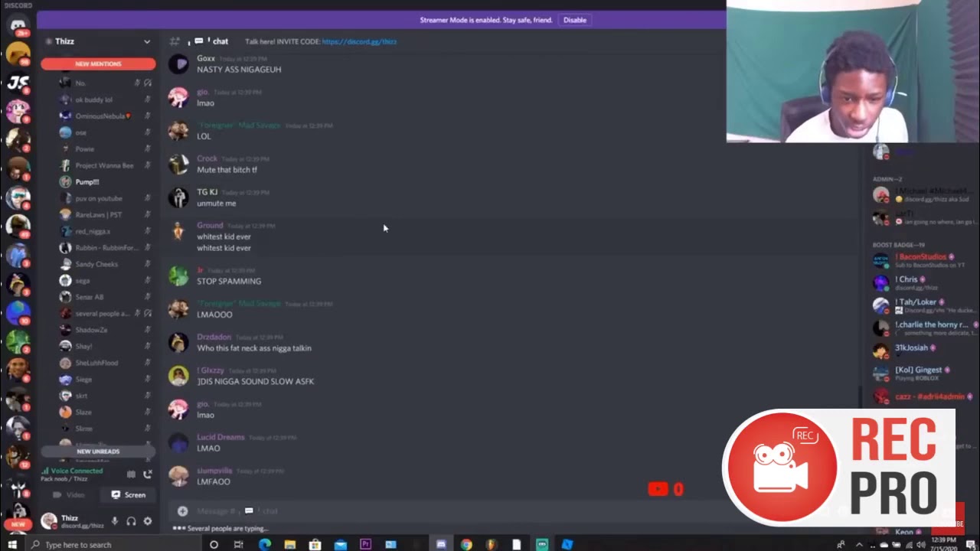Image resolution: width=980 pixels, height=551 pixels.
Task: Click username TG KJ in chat
Action: pos(207,192)
